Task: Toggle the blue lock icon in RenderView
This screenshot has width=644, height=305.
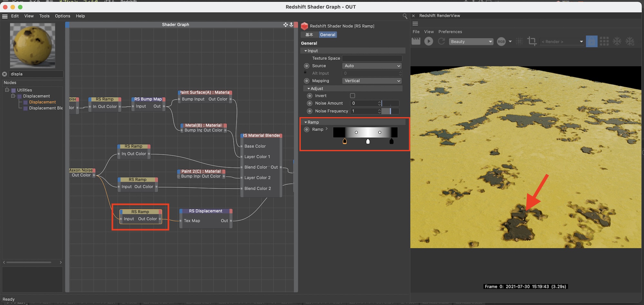Action: pos(592,41)
